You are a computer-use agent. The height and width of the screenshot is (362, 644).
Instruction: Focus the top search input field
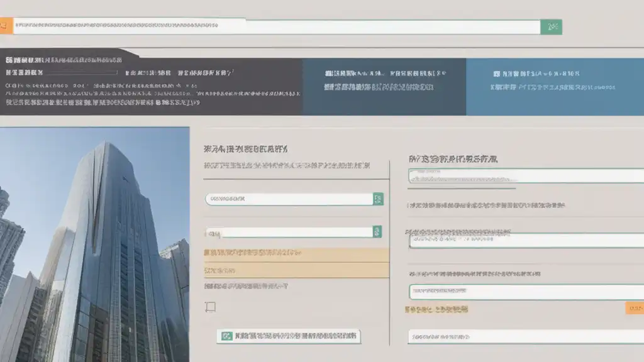(x=277, y=26)
